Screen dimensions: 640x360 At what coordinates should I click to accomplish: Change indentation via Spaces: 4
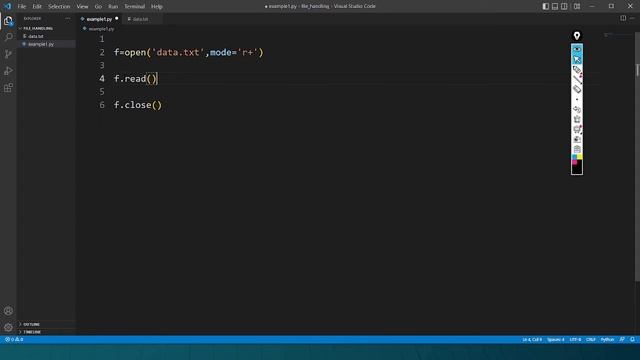click(x=556, y=340)
